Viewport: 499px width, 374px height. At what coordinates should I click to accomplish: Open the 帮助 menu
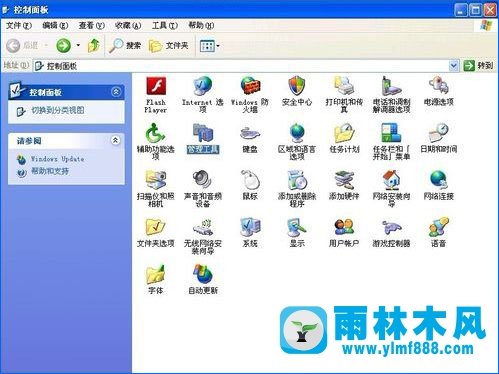click(201, 25)
